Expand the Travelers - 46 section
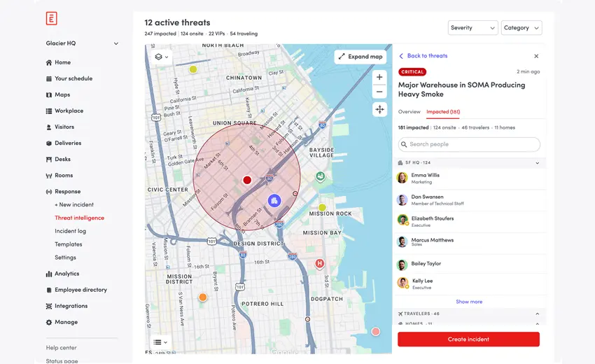Image resolution: width=595 pixels, height=364 pixels. pos(538,314)
